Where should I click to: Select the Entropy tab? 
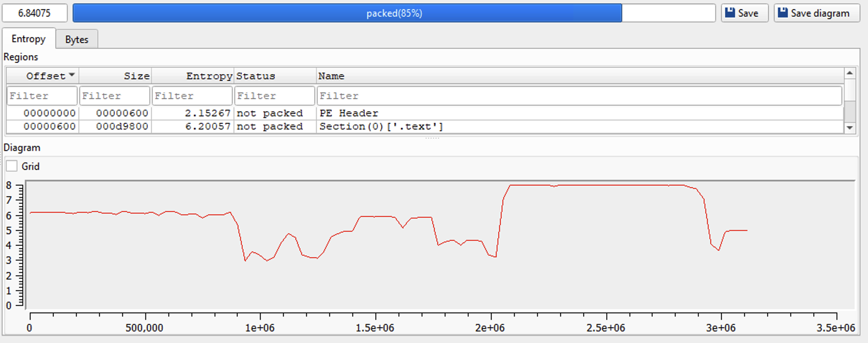point(28,39)
